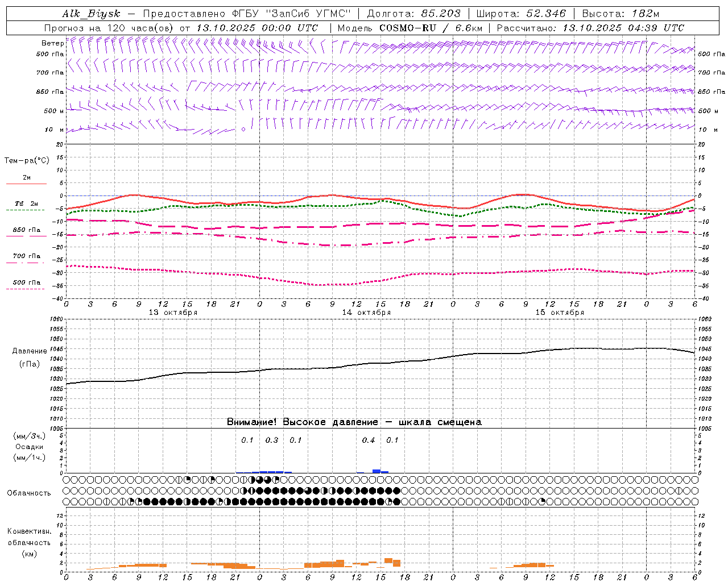Click the 'Облачность' cloud cover label
The image size is (728, 582).
29,493
